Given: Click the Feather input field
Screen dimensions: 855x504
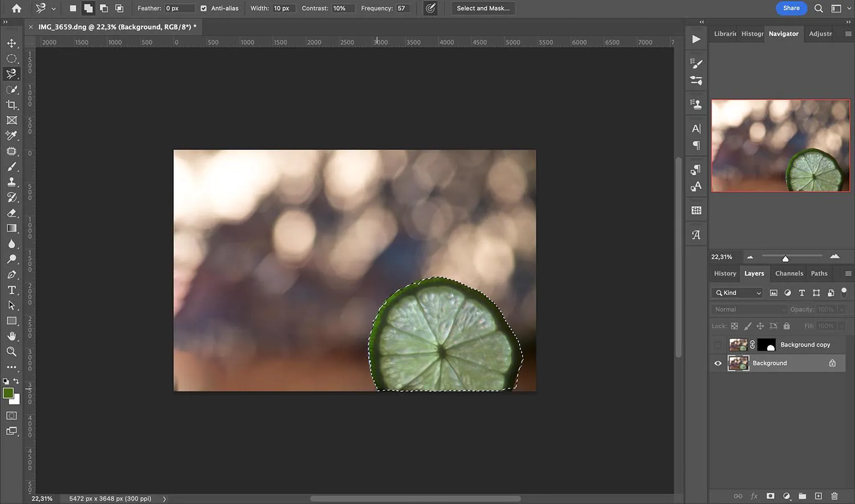Looking at the screenshot, I should 179,9.
